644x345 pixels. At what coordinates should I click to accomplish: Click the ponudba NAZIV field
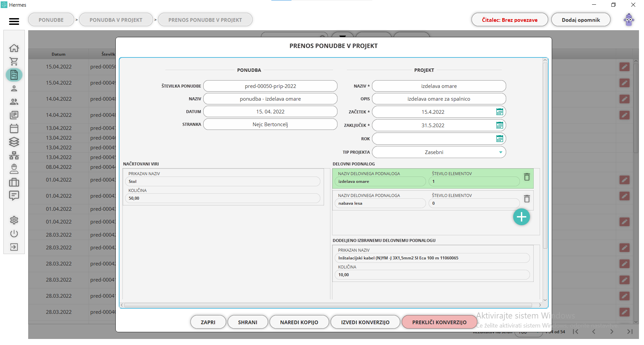(x=270, y=99)
